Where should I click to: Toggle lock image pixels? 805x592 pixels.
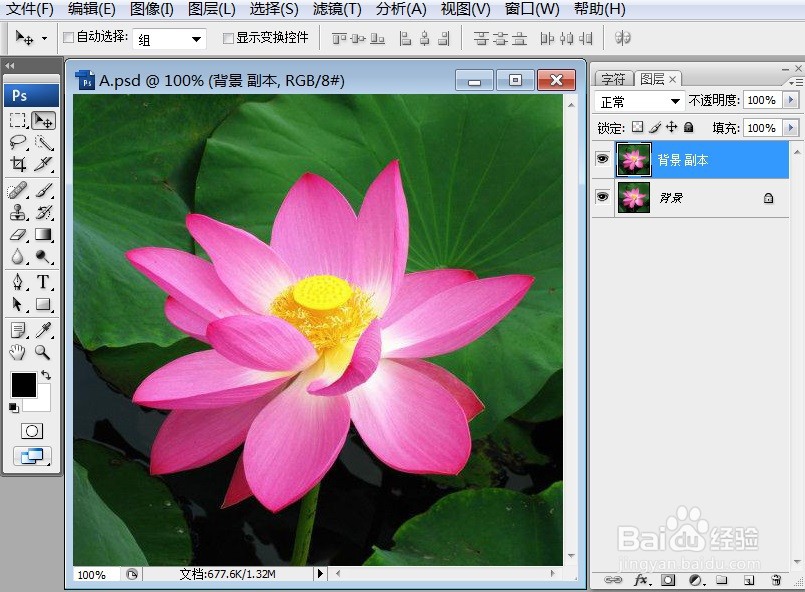(655, 127)
